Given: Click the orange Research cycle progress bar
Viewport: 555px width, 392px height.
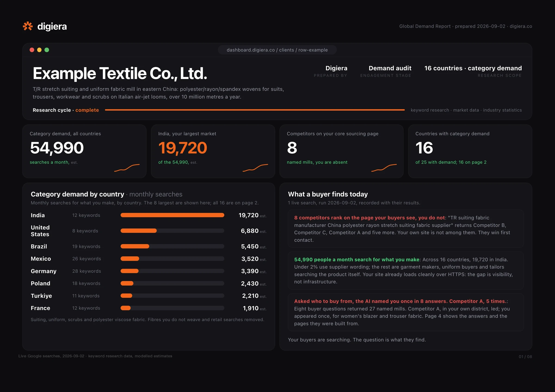Looking at the screenshot, I should 255,110.
